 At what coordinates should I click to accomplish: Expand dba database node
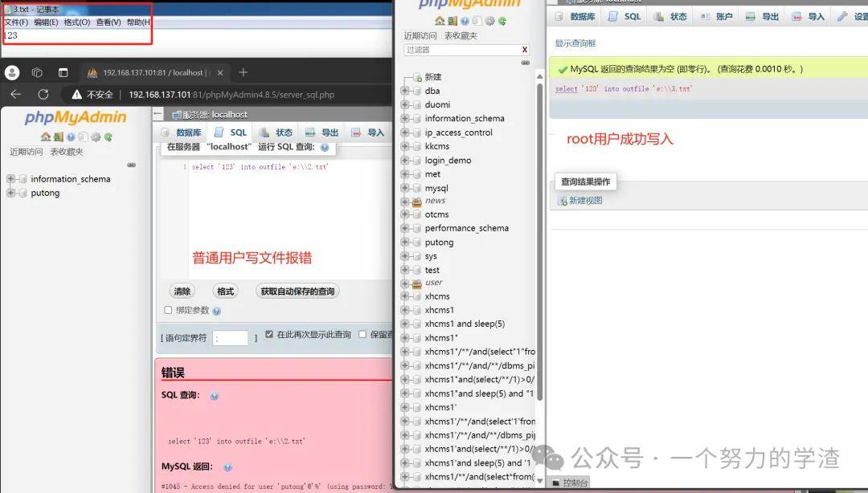pyautogui.click(x=405, y=91)
